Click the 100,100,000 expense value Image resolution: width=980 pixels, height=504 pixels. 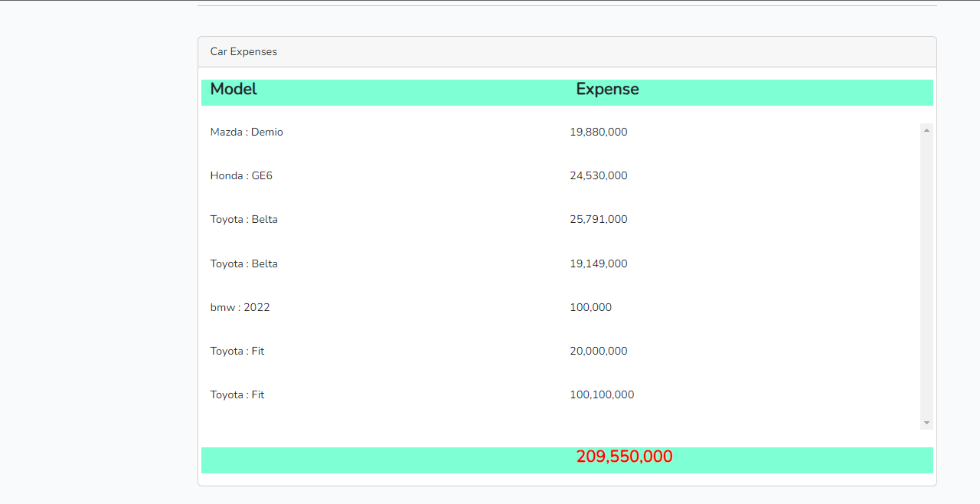point(602,395)
